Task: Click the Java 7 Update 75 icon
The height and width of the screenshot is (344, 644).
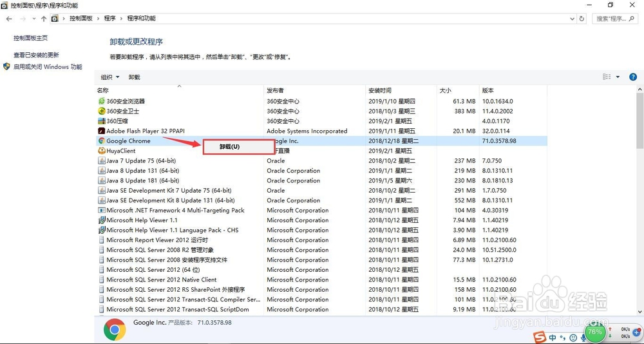Action: (102, 160)
